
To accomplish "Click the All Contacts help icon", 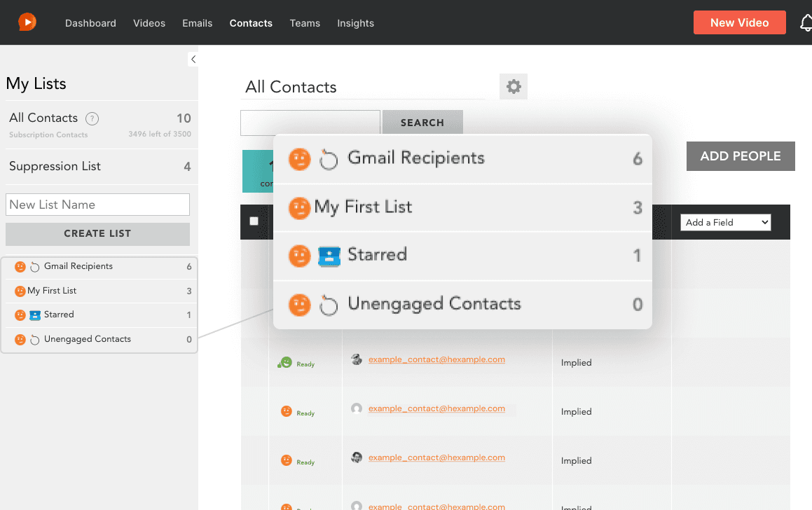I will pyautogui.click(x=92, y=118).
